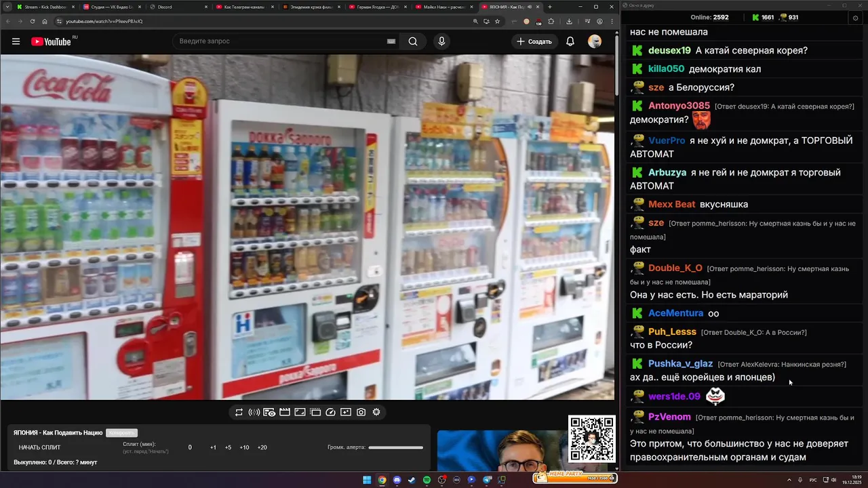868x488 pixels.
Task: Click the picture-plus icon in the player toolbar
Action: coord(346,412)
